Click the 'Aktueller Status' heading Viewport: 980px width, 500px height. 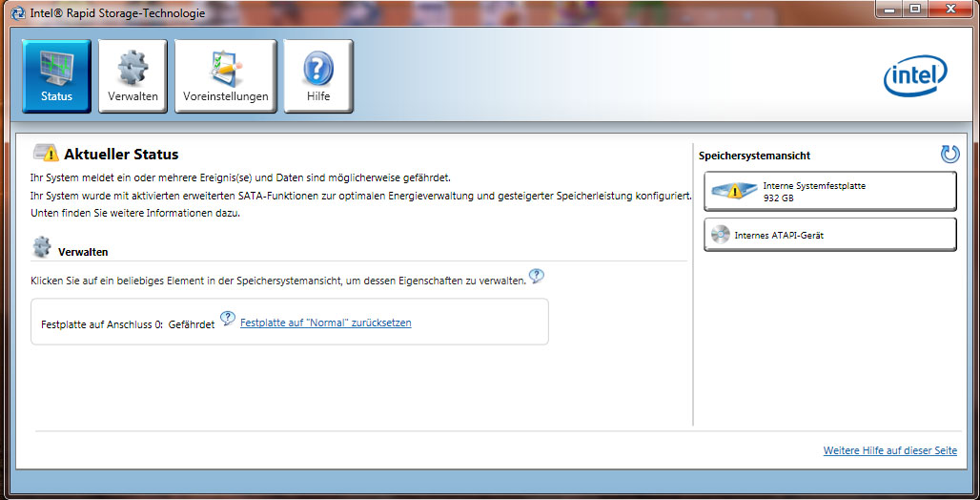coord(121,154)
